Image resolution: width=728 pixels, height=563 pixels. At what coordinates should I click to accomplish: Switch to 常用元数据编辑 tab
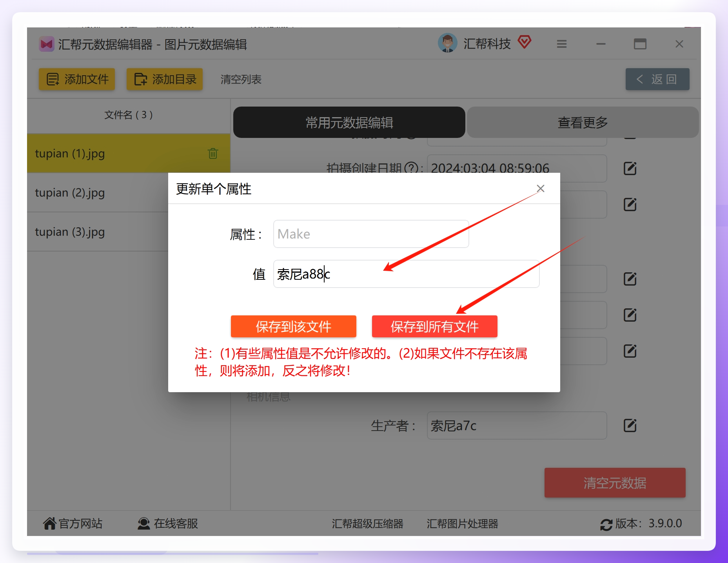pyautogui.click(x=349, y=123)
